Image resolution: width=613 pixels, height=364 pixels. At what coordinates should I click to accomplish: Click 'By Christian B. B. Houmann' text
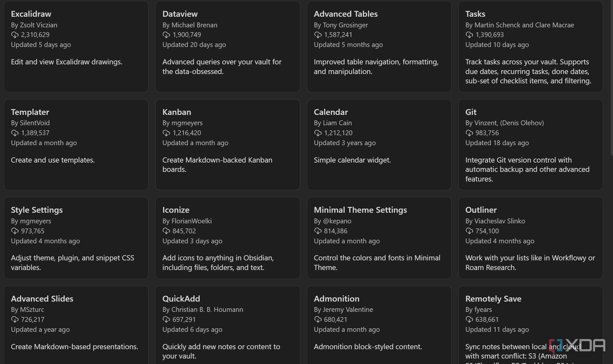pyautogui.click(x=203, y=310)
